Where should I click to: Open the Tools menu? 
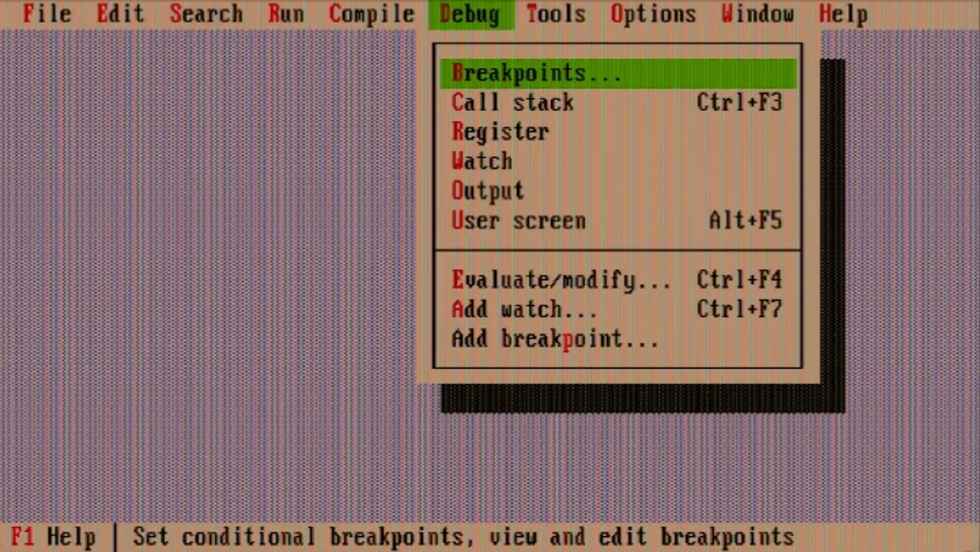pos(556,14)
